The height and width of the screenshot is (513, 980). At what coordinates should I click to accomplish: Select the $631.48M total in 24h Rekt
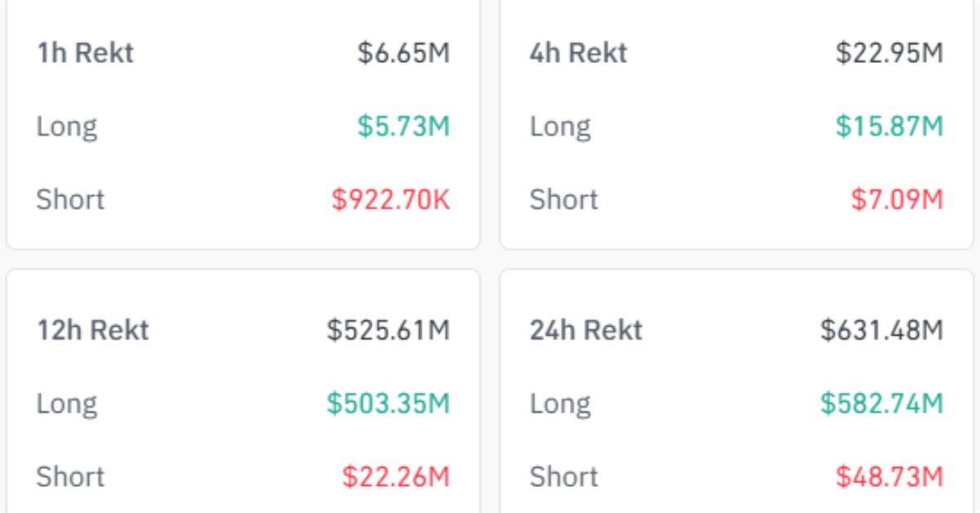(882, 331)
